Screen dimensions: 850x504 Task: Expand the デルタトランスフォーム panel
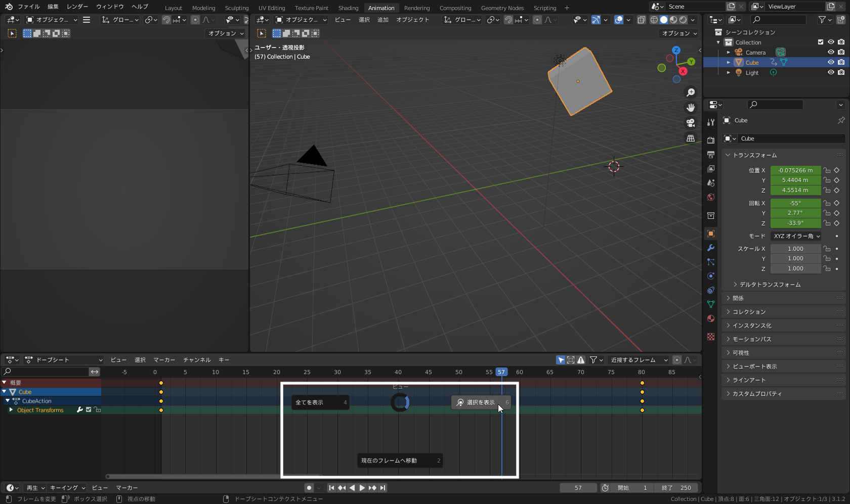[x=770, y=285]
